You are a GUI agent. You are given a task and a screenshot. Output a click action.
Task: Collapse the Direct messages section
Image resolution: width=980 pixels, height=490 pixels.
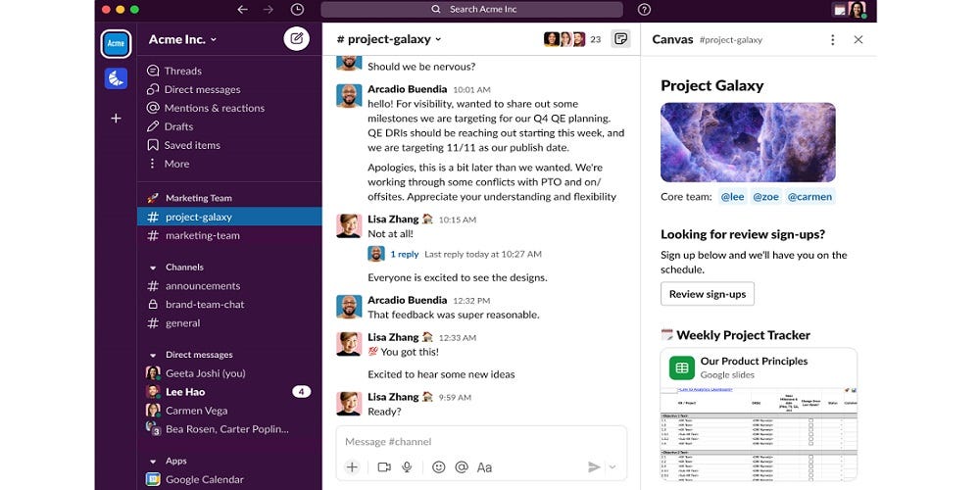tap(153, 355)
